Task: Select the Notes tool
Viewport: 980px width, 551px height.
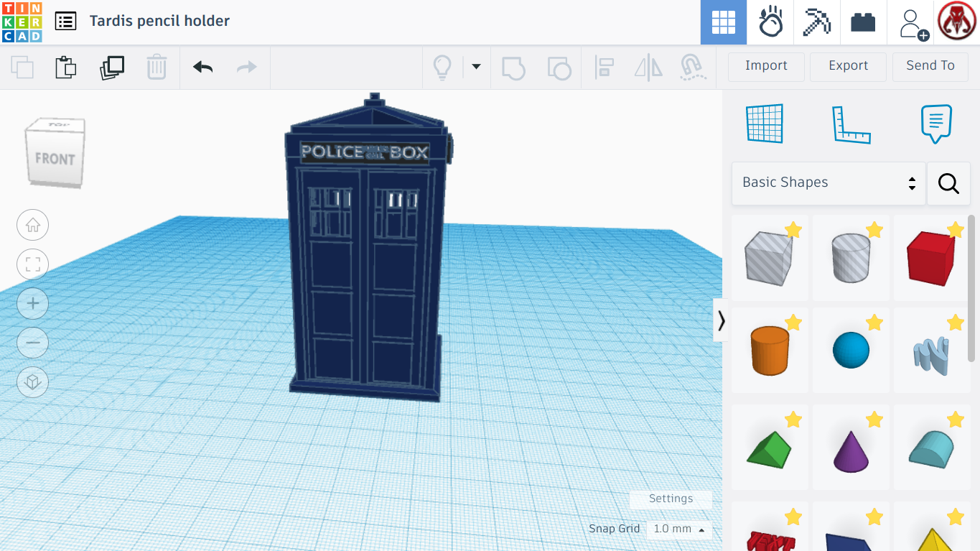Action: click(936, 124)
